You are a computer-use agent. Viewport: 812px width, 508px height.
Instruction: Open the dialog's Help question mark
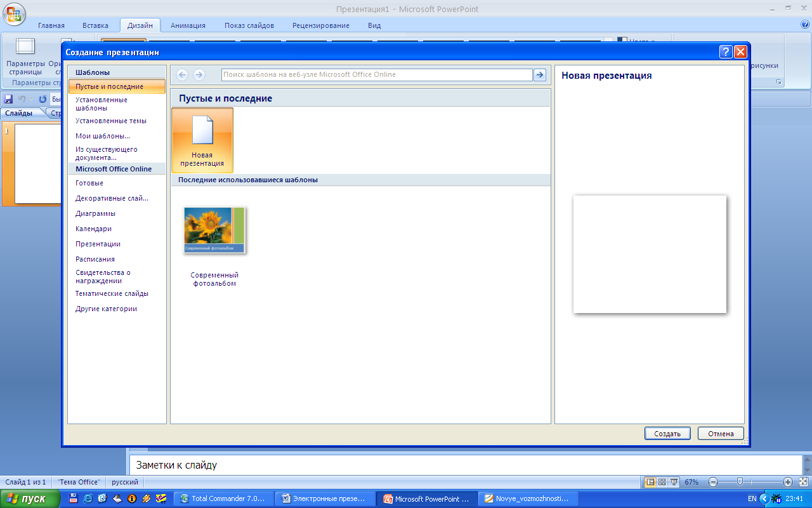(x=726, y=52)
